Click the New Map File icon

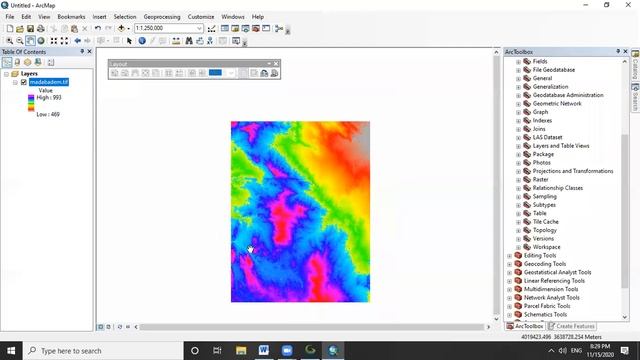pyautogui.click(x=10, y=29)
